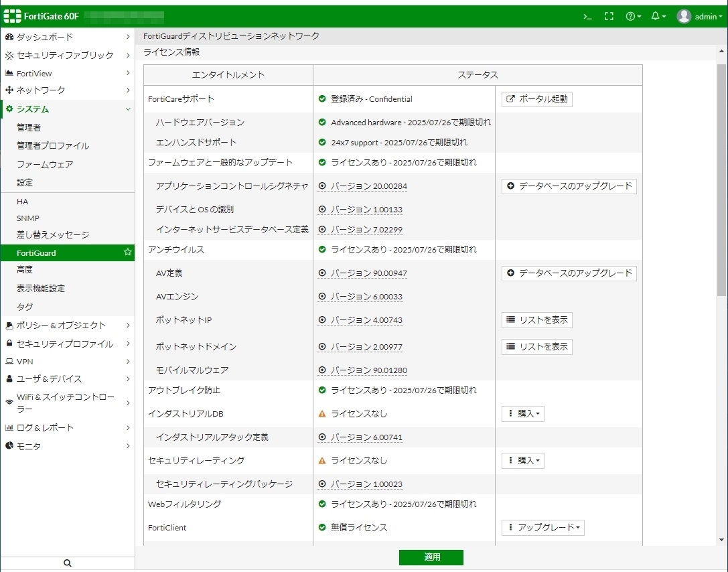Select FortiGuard menu item

coord(68,253)
